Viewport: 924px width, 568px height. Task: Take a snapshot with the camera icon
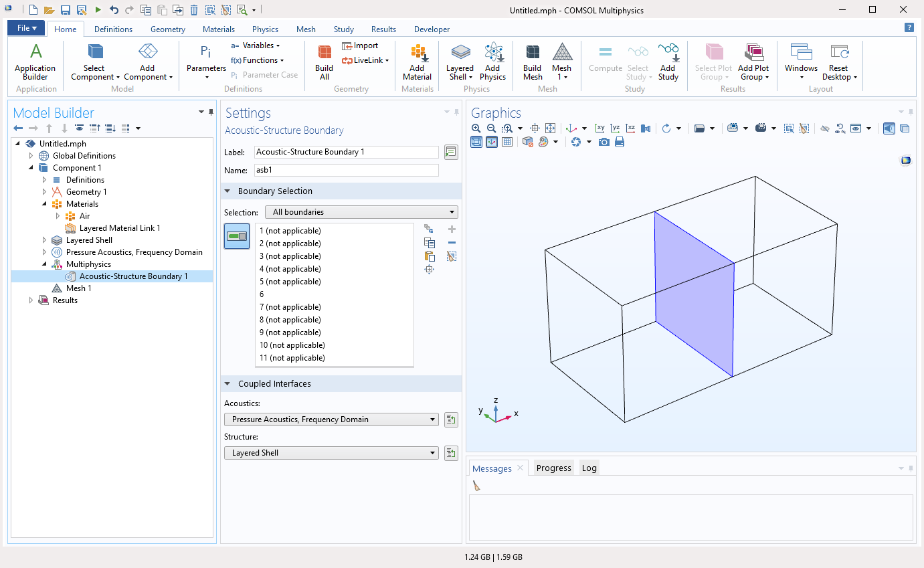604,142
